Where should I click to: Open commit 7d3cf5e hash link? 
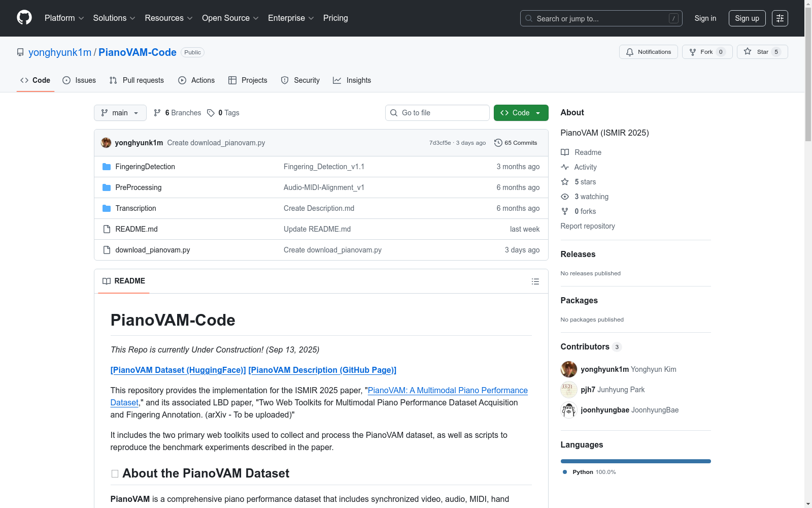pos(440,143)
